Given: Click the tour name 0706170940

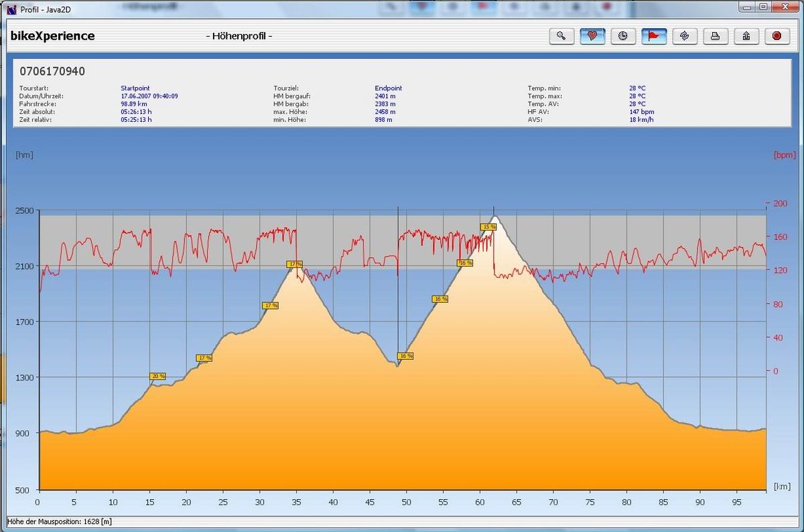Looking at the screenshot, I should (x=52, y=71).
